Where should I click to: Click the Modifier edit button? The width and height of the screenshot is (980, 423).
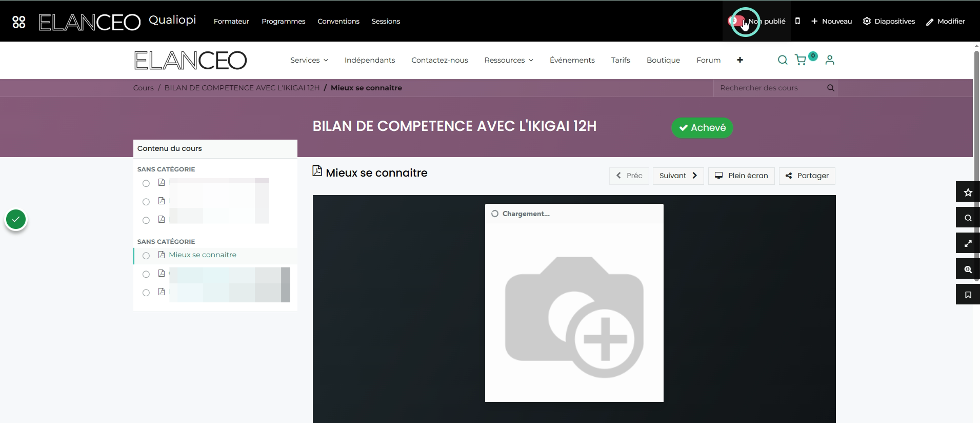946,21
